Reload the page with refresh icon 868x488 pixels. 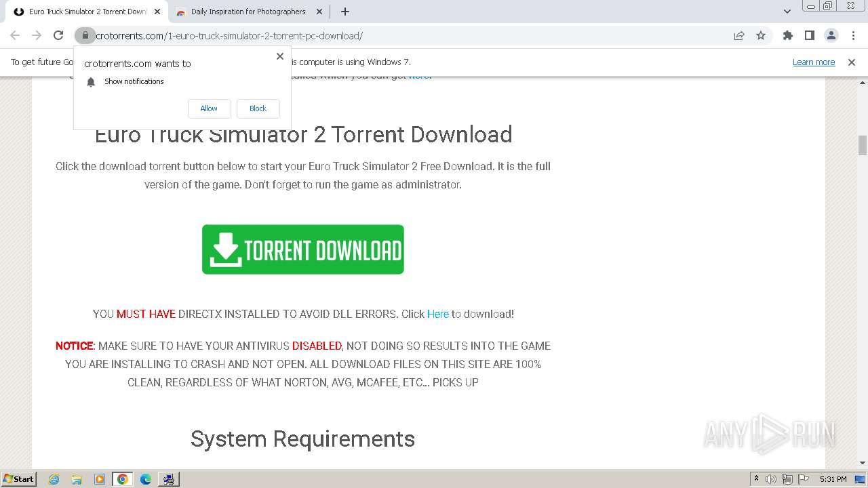point(58,35)
